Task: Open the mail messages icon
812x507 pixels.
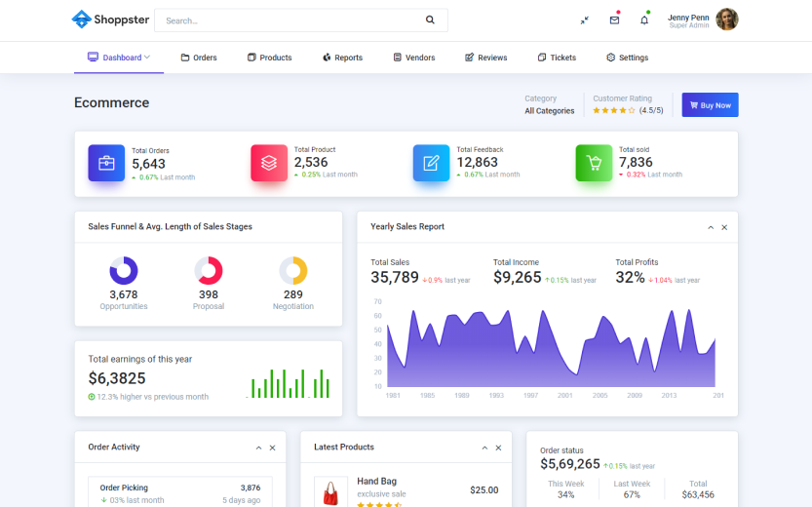Action: coord(614,20)
